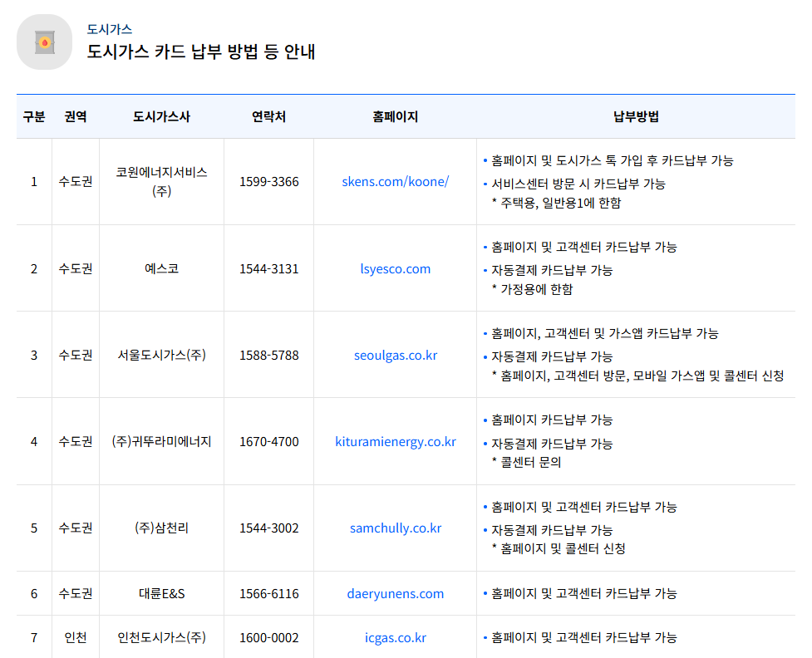
Task: Select the 인천도시가스(주) company cell
Action: pos(161,638)
